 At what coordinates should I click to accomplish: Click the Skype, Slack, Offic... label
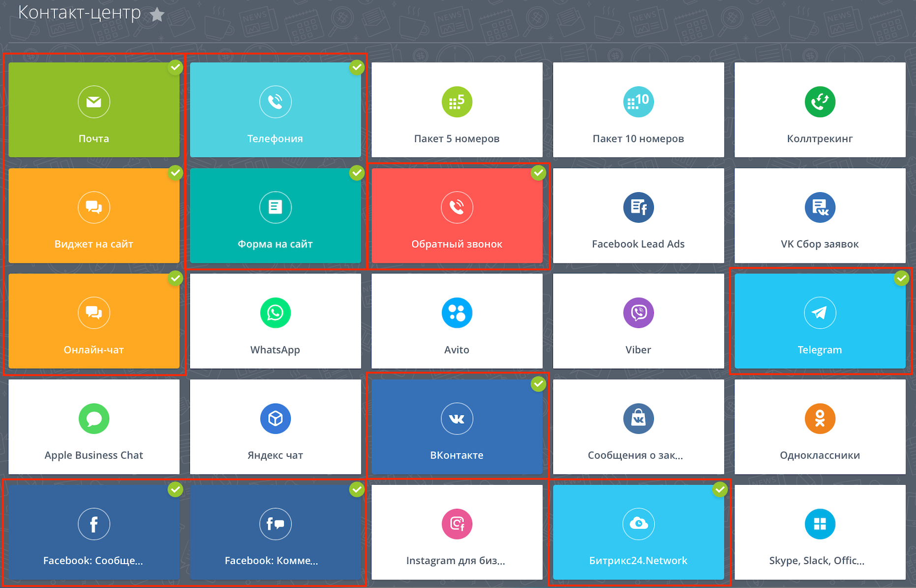[x=817, y=560]
